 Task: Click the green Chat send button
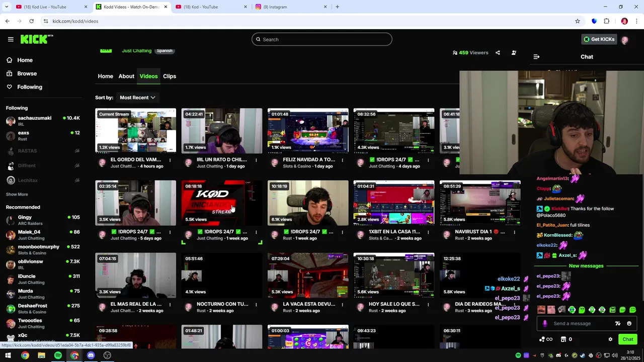[x=627, y=339]
